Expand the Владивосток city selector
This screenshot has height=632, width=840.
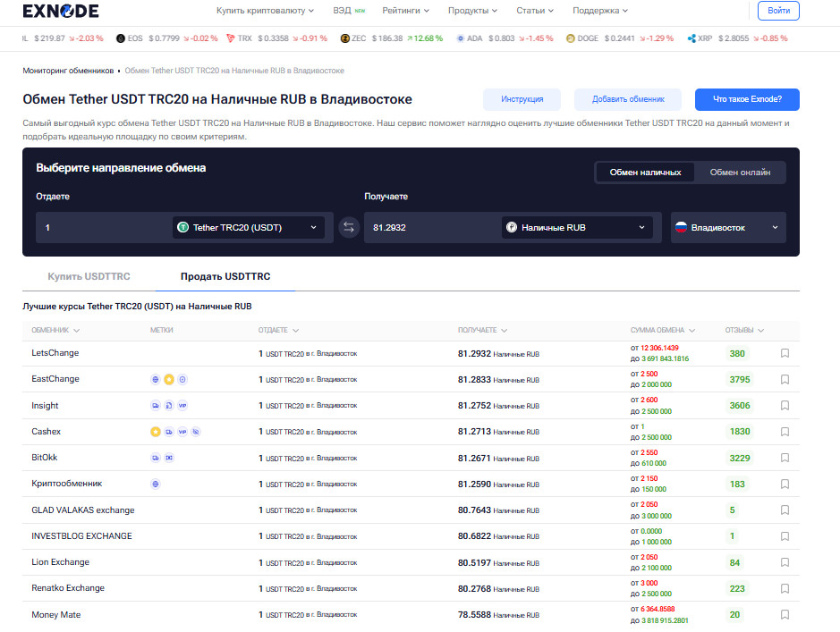tap(727, 228)
